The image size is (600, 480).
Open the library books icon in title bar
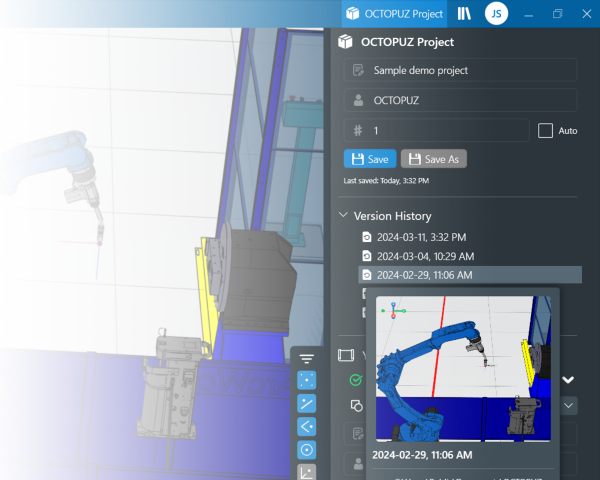click(464, 14)
